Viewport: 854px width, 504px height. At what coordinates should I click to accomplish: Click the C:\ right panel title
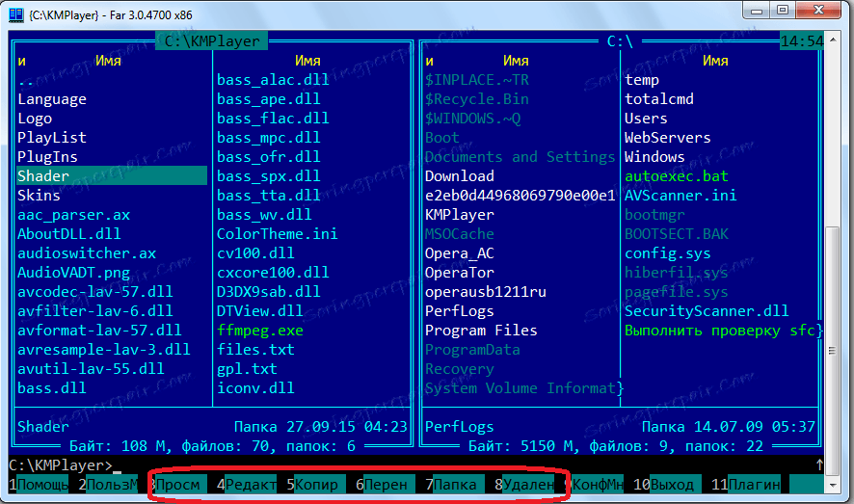tap(620, 41)
